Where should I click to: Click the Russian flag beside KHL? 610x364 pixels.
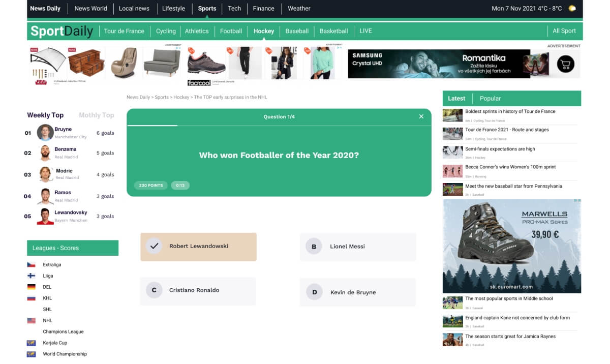click(x=32, y=298)
